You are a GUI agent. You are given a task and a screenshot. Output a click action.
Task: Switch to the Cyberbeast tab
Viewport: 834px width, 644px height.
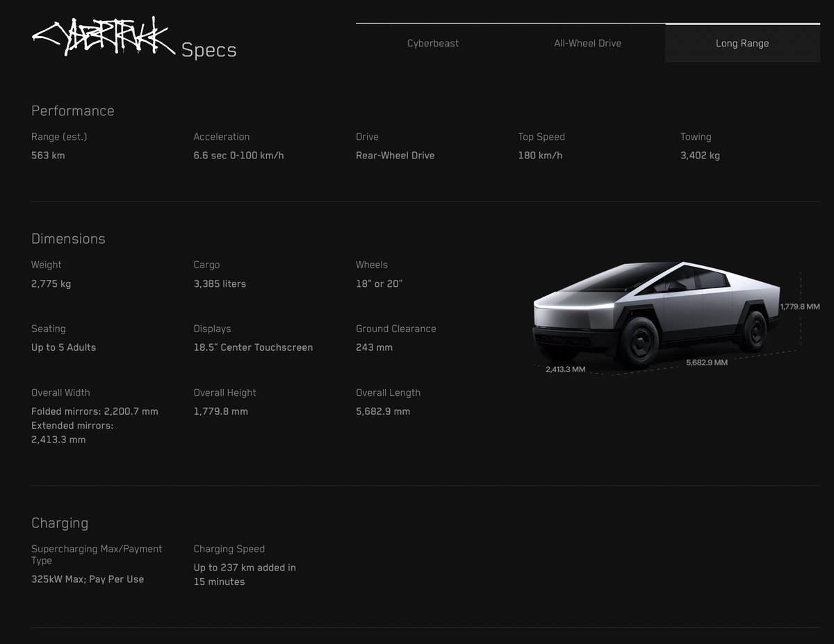pyautogui.click(x=433, y=43)
